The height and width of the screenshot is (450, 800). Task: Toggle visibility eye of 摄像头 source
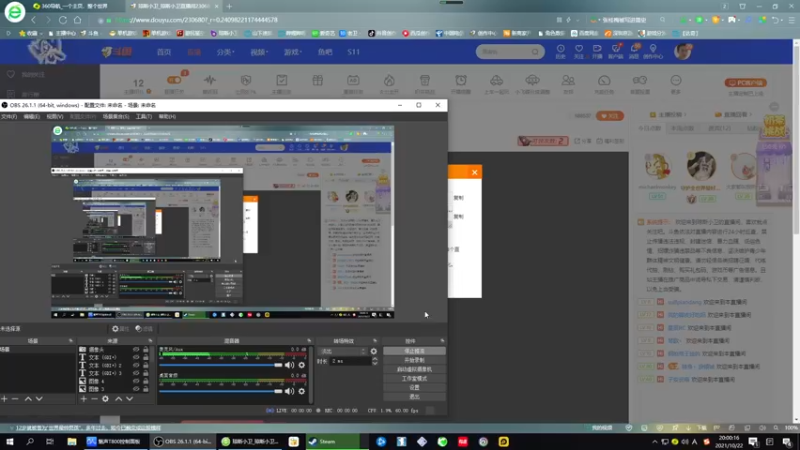pos(136,349)
